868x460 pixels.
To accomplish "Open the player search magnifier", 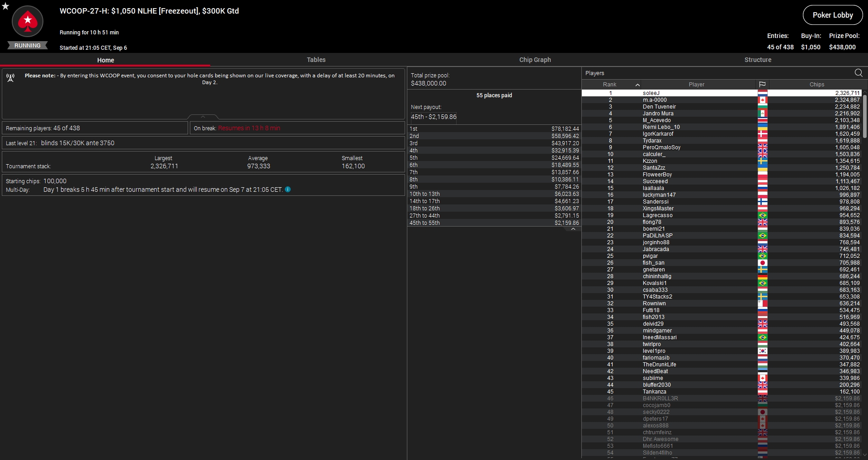I will [859, 73].
